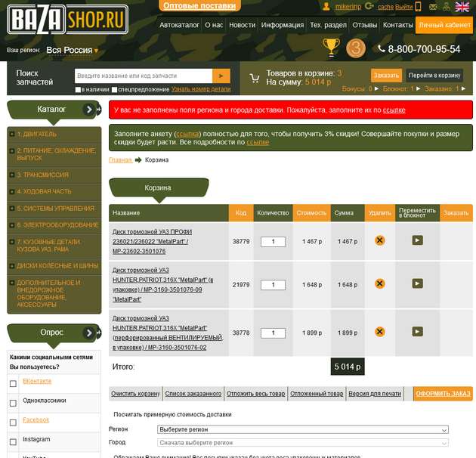This screenshot has width=476, height=458.
Task: Click the spare parts search input field
Action: click(x=144, y=76)
